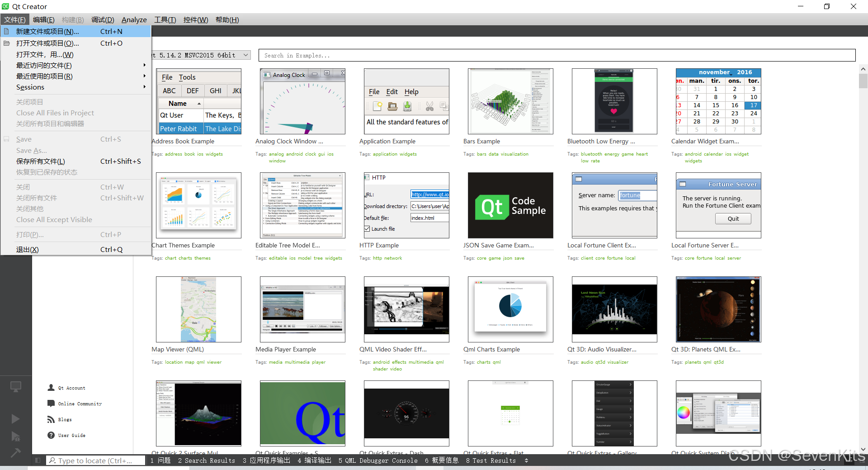
Task: Open the Media Player Example thumbnail
Action: click(x=302, y=309)
